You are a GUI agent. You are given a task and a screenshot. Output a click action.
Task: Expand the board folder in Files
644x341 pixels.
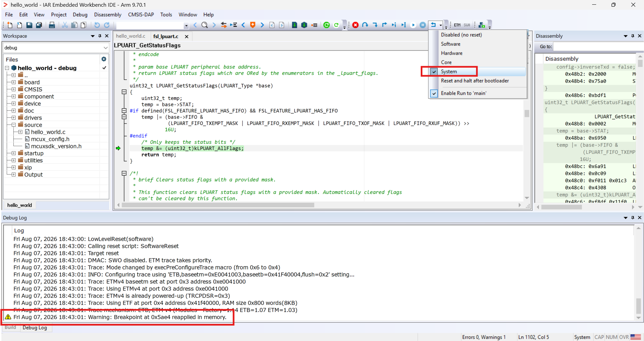click(13, 82)
